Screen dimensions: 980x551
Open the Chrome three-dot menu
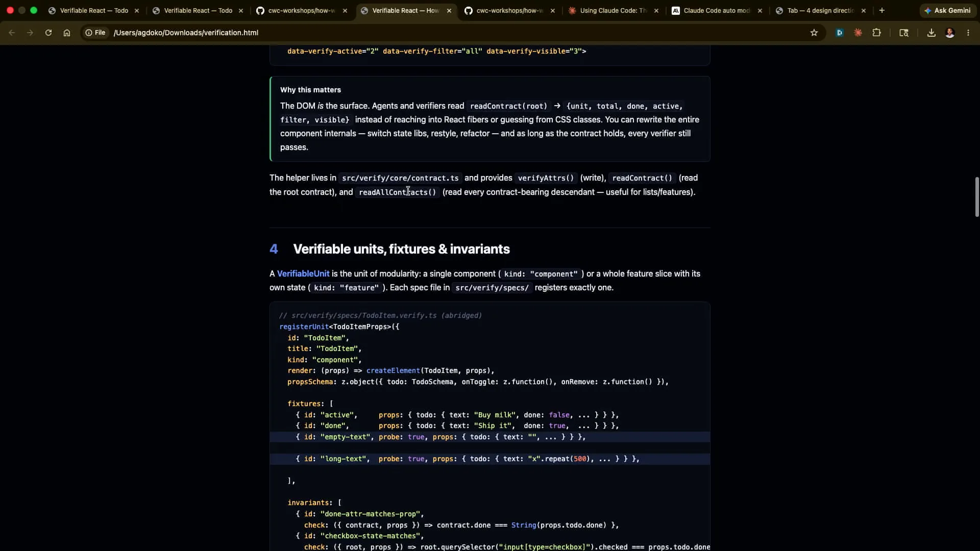pos(968,33)
